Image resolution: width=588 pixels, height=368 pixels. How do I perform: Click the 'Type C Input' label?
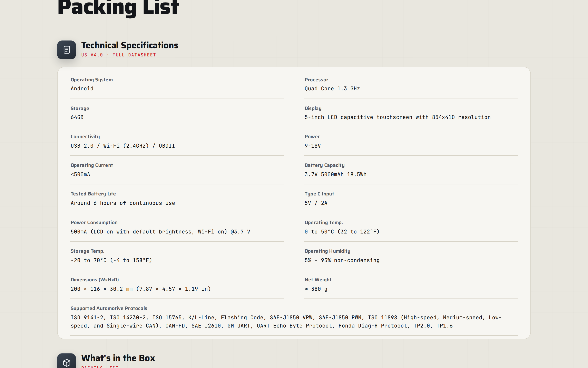(x=319, y=194)
